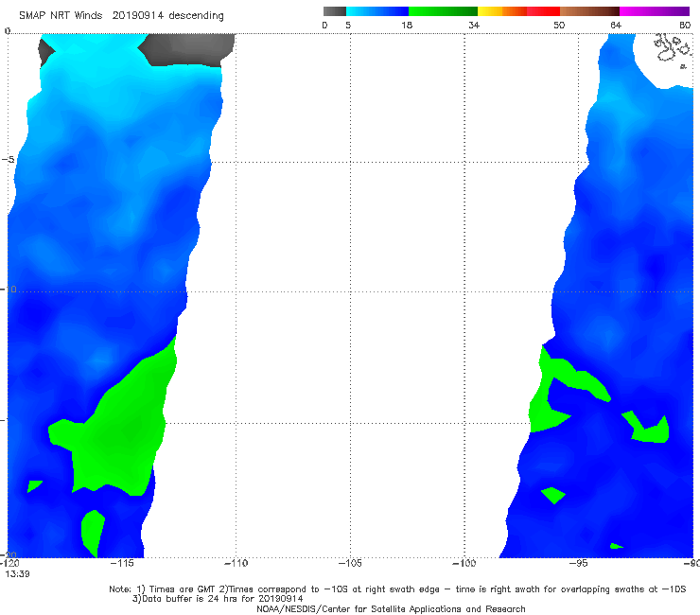Click the brown segment of the color bar

pos(589,11)
